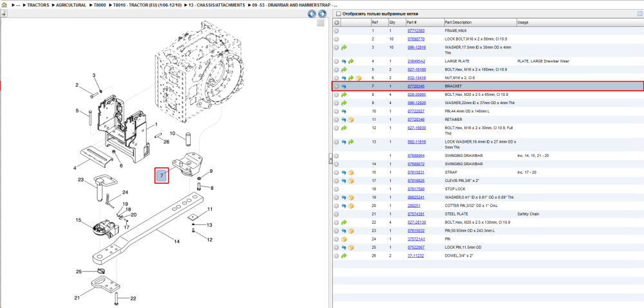The height and width of the screenshot is (308, 644).
Task: Open part number 37-11232 link
Action: (415, 256)
